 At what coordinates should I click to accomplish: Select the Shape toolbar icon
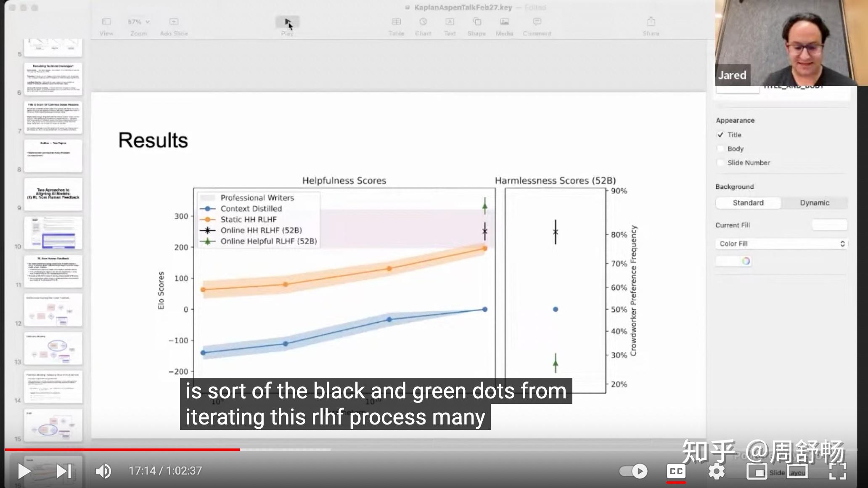(476, 22)
